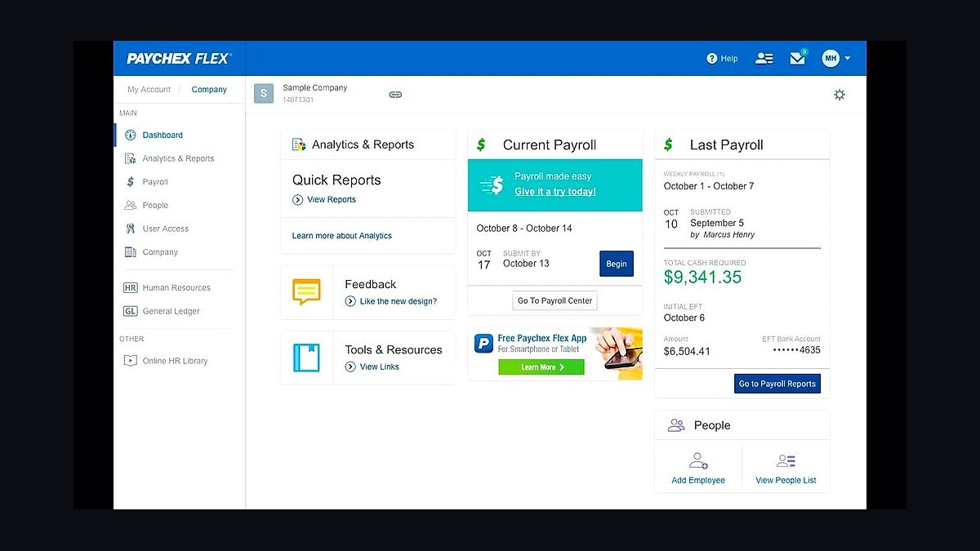Viewport: 980px width, 551px height.
Task: Click the Begin payroll button
Action: point(617,264)
